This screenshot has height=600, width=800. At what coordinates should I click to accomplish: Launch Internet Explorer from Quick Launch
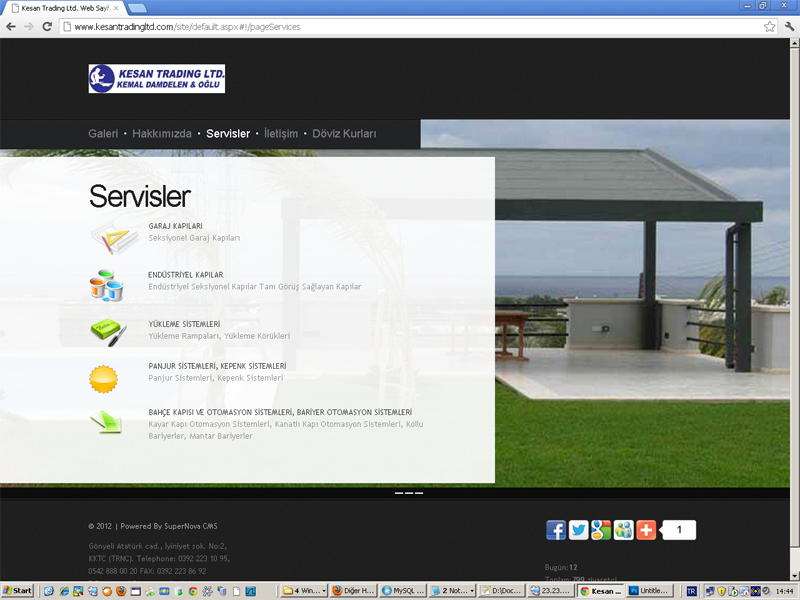(64, 591)
